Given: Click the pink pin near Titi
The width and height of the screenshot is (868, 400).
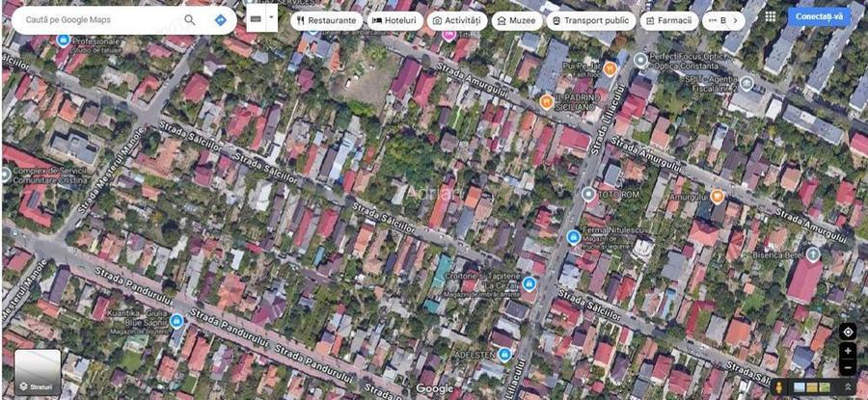Looking at the screenshot, I should click(448, 35).
